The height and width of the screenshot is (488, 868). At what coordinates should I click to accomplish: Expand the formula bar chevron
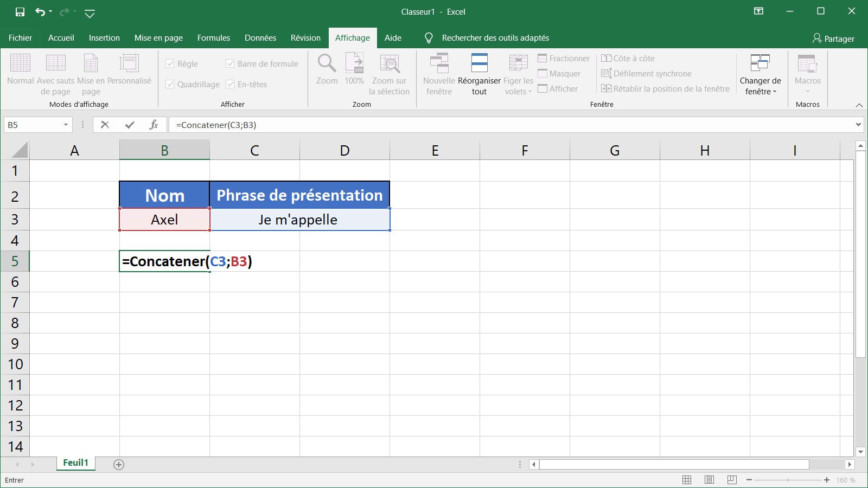pos(858,125)
